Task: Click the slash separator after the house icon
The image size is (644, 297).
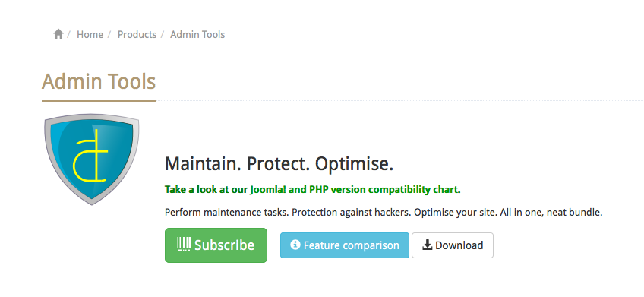Action: (x=69, y=34)
